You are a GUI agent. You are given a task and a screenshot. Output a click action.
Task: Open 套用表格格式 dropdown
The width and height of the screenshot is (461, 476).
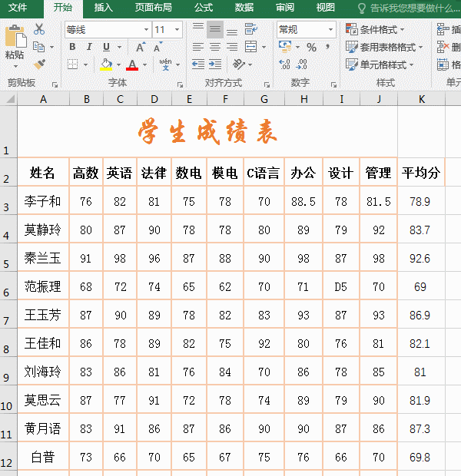pyautogui.click(x=384, y=47)
